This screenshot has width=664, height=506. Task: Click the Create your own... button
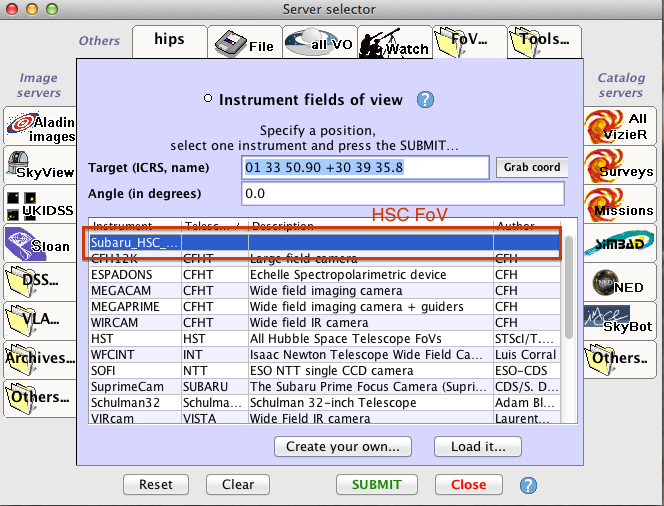click(x=343, y=446)
